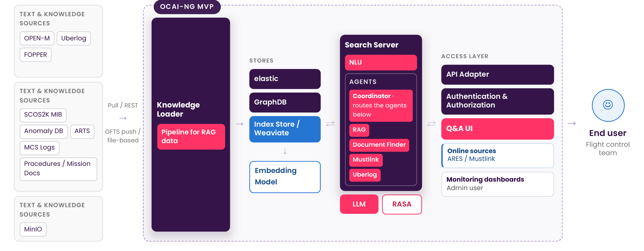The height and width of the screenshot is (251, 644).
Task: Select the Index Store / Weaviate block
Action: click(285, 129)
